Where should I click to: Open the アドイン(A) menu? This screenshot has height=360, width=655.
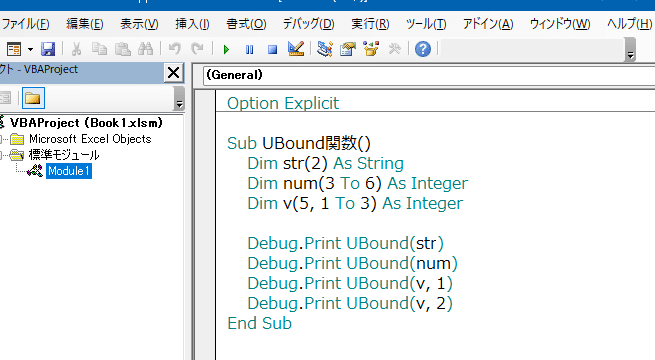coord(488,24)
